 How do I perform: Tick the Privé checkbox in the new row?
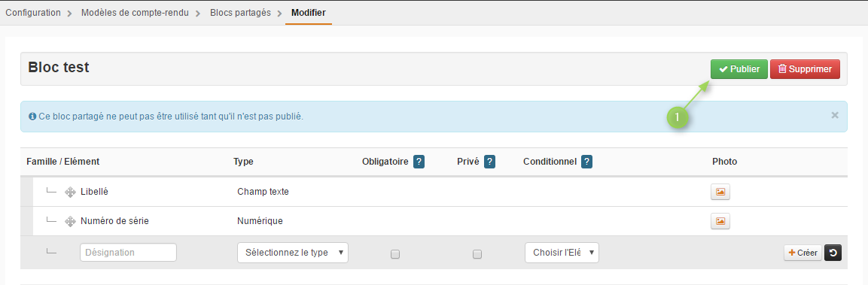tap(477, 254)
